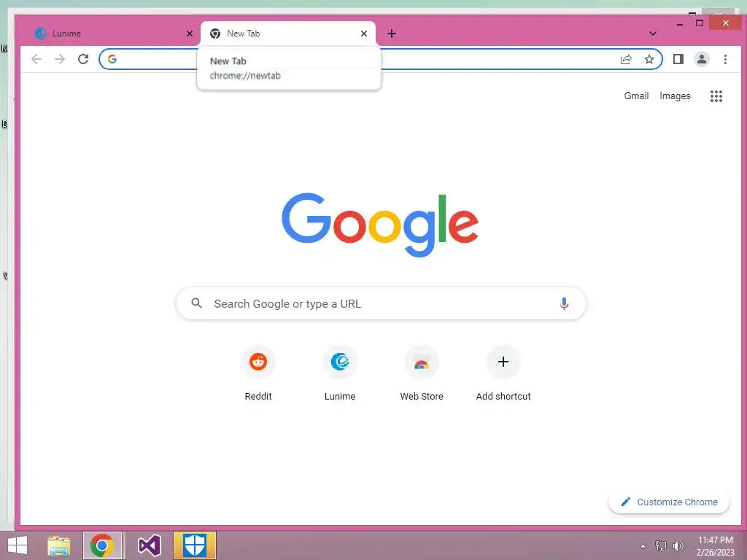Open the Reddit shortcut
747x560 pixels.
pos(258,373)
